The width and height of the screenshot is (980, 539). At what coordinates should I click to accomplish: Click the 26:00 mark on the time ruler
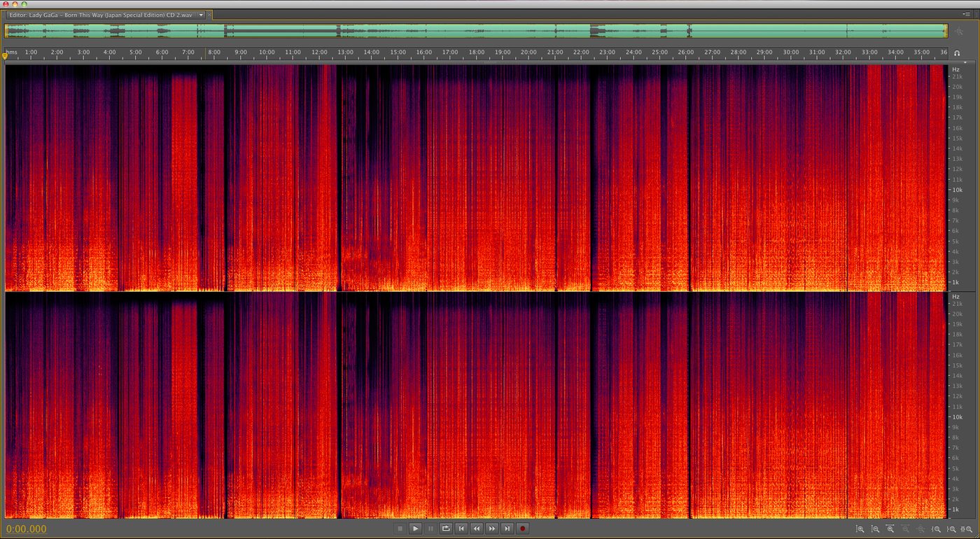tap(686, 52)
